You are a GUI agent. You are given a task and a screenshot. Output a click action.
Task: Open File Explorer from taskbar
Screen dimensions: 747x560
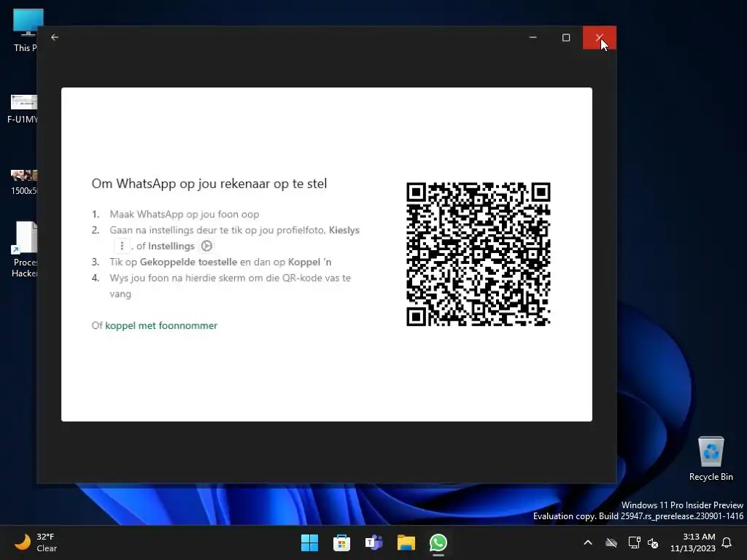click(406, 542)
